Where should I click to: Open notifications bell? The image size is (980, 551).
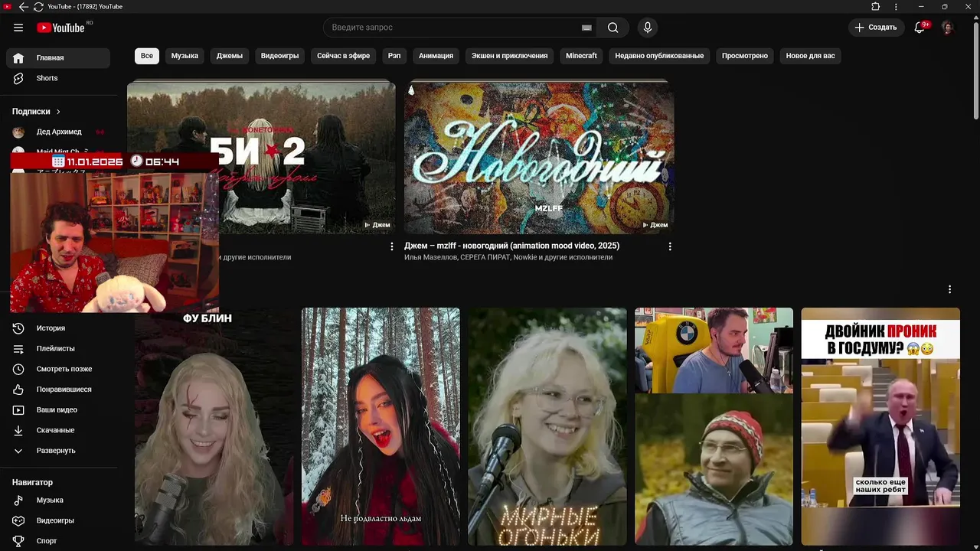click(920, 28)
